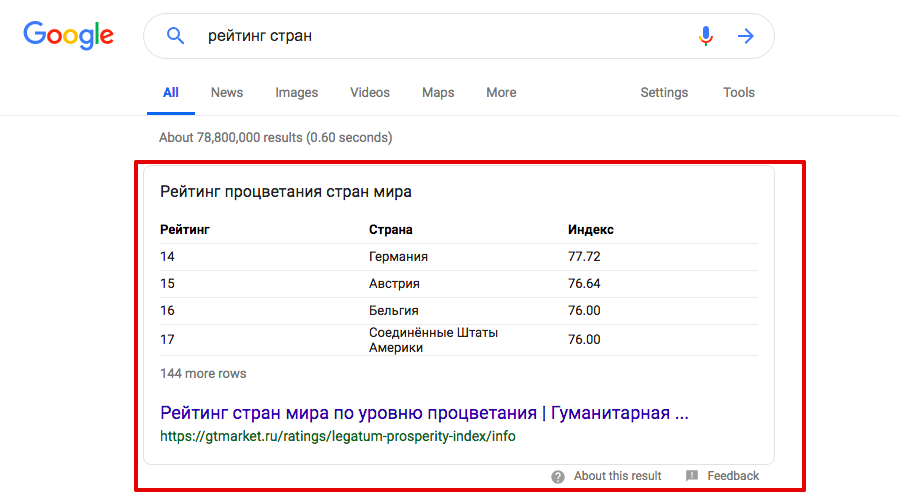Click the magnifying glass search icon
This screenshot has width=899, height=503.
[175, 36]
